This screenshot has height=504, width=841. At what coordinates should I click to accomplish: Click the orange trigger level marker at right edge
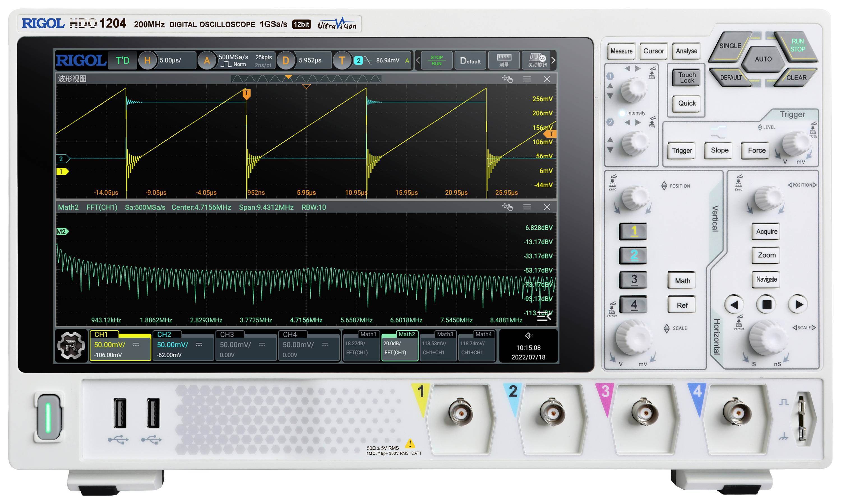pos(550,134)
